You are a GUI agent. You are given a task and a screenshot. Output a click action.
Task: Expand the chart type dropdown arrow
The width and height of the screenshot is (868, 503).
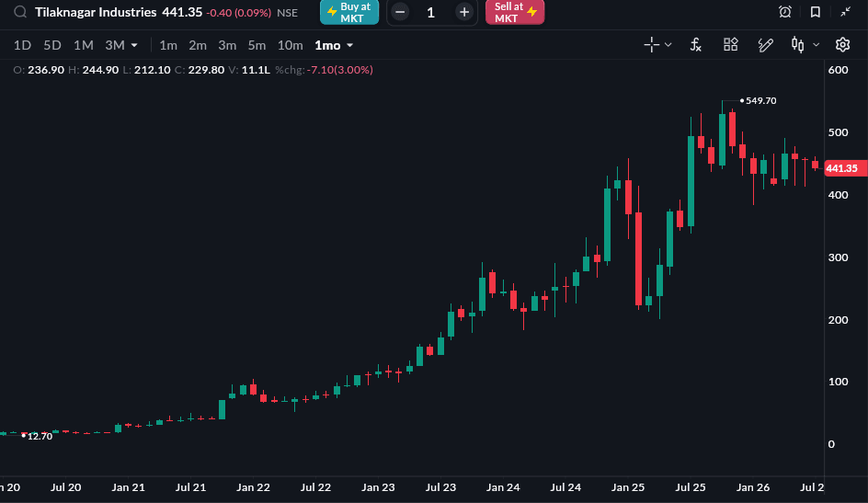point(816,45)
